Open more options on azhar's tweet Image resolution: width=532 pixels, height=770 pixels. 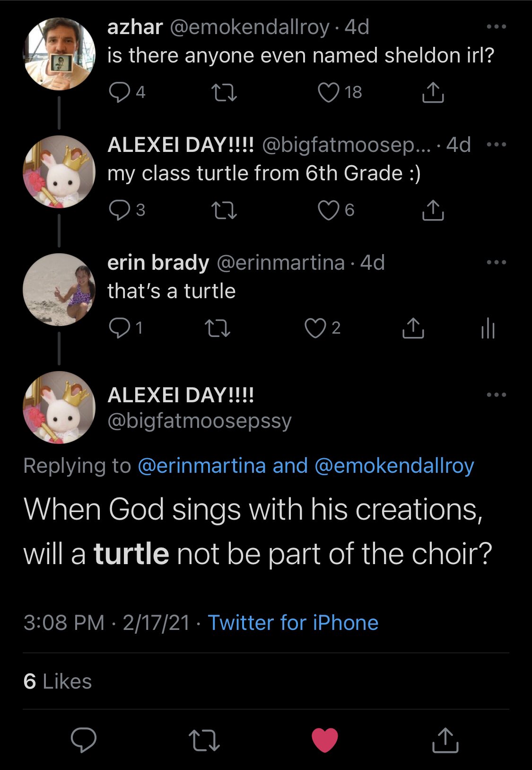pyautogui.click(x=496, y=27)
